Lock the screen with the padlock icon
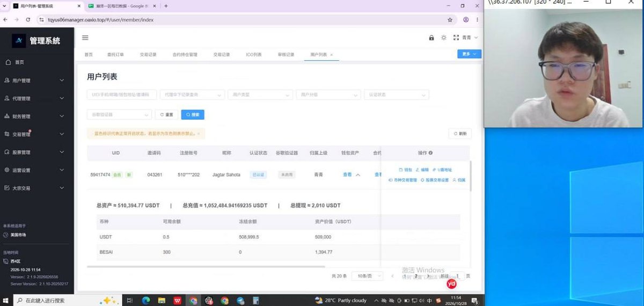The height and width of the screenshot is (306, 644). tap(431, 38)
